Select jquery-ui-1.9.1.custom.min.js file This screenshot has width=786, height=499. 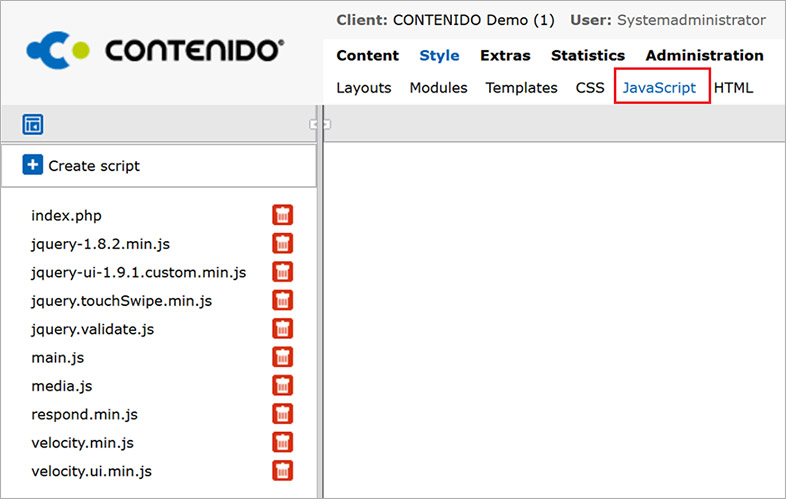tap(138, 272)
